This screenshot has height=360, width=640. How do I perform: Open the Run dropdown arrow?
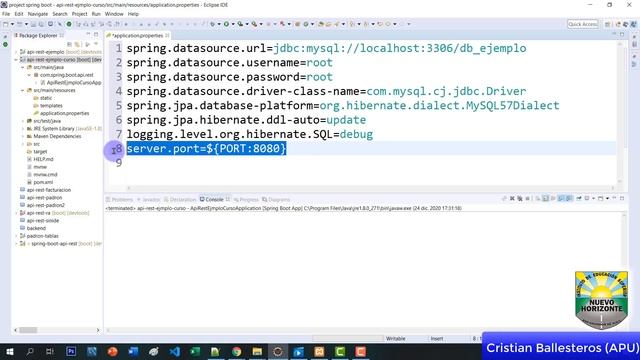[233, 24]
